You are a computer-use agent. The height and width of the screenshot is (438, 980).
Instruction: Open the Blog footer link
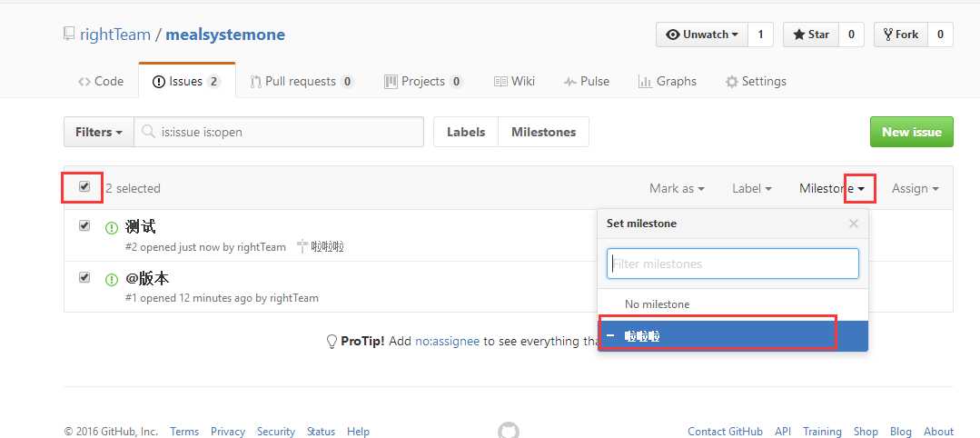click(x=901, y=431)
